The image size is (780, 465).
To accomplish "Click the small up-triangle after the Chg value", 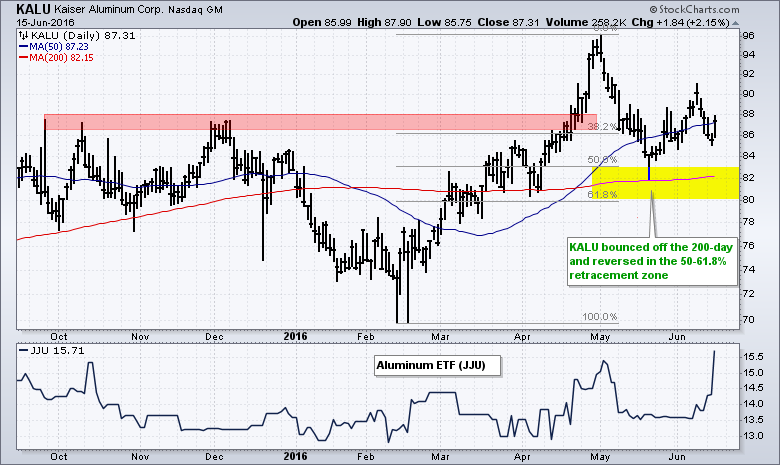I will pyautogui.click(x=736, y=23).
